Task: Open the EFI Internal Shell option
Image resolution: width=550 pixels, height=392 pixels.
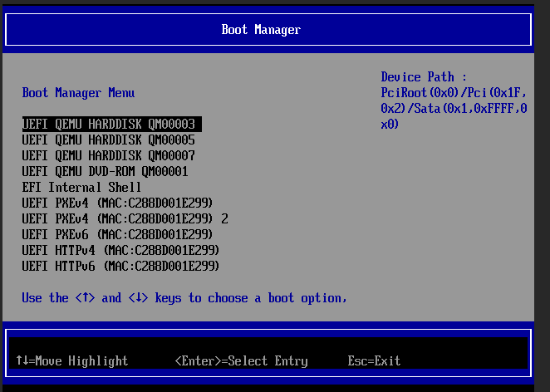Action: (x=81, y=187)
